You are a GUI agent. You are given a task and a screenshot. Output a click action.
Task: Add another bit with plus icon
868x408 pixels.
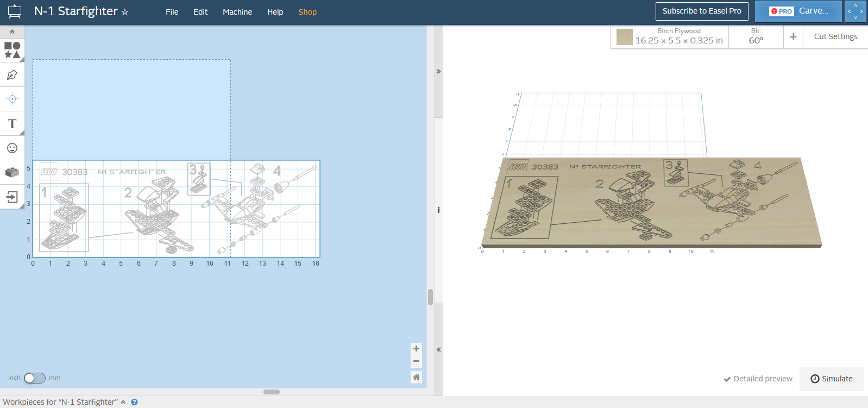pos(793,36)
